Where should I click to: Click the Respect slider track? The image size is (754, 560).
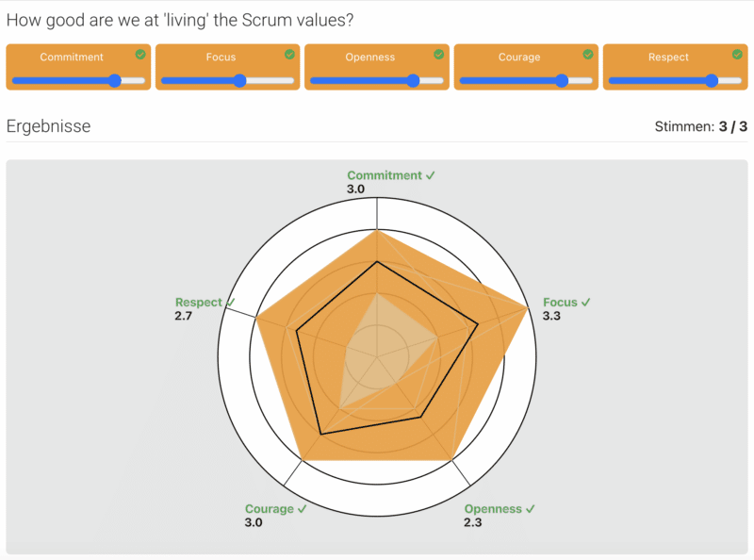675,81
